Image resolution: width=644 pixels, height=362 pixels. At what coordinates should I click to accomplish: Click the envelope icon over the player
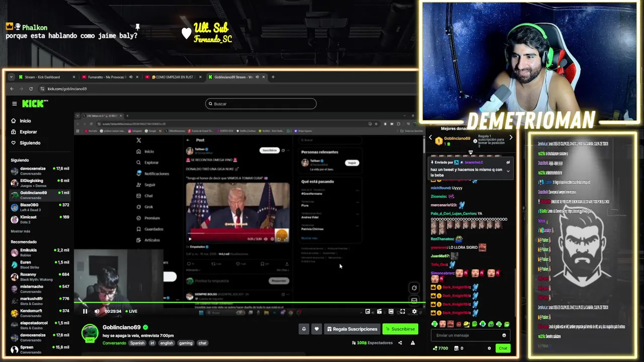click(x=414, y=300)
